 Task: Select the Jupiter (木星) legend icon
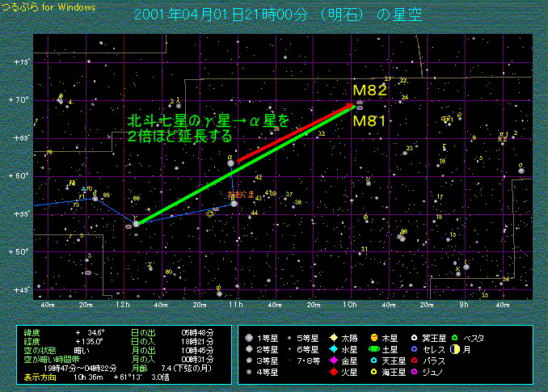coord(376,338)
